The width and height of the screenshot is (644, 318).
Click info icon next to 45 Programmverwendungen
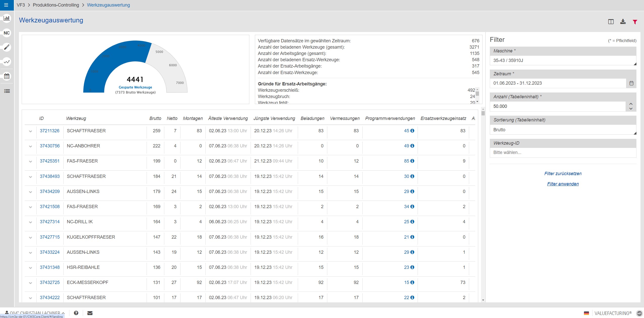click(412, 131)
